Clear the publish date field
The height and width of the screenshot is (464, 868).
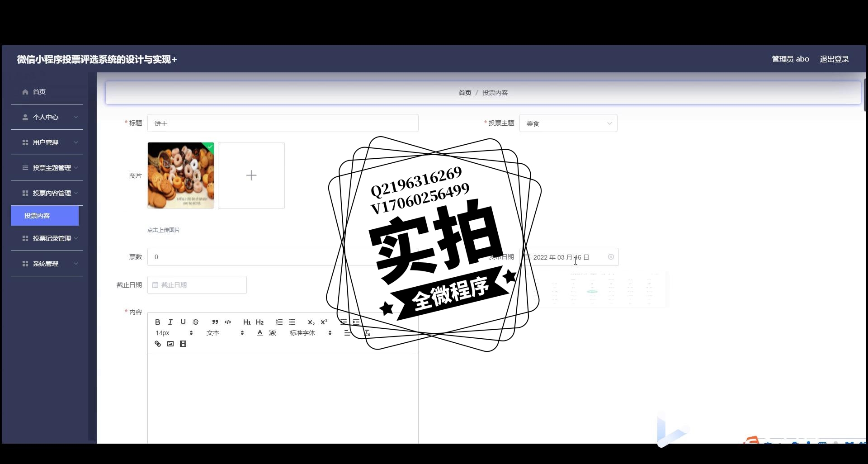611,257
